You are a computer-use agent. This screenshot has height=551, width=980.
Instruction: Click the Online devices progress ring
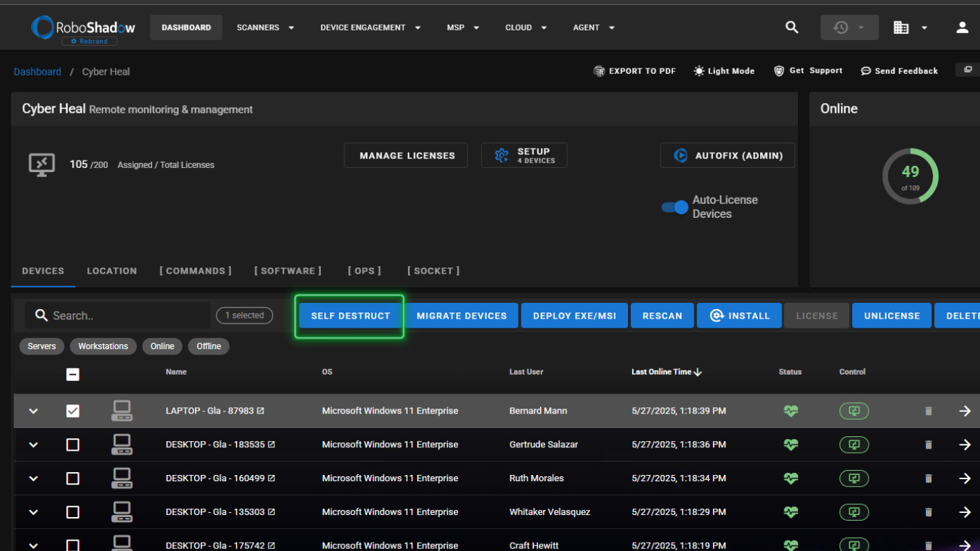pyautogui.click(x=910, y=176)
